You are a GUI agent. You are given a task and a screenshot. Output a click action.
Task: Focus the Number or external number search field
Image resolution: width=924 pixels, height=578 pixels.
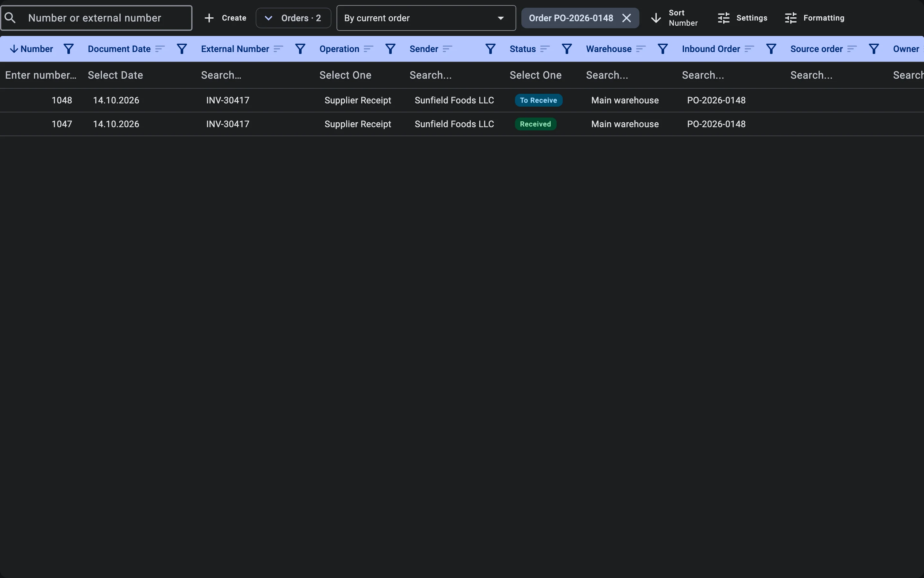pyautogui.click(x=96, y=18)
